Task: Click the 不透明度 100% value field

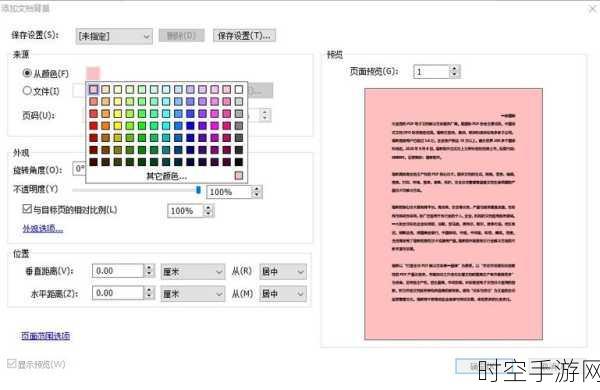Action: [x=229, y=192]
